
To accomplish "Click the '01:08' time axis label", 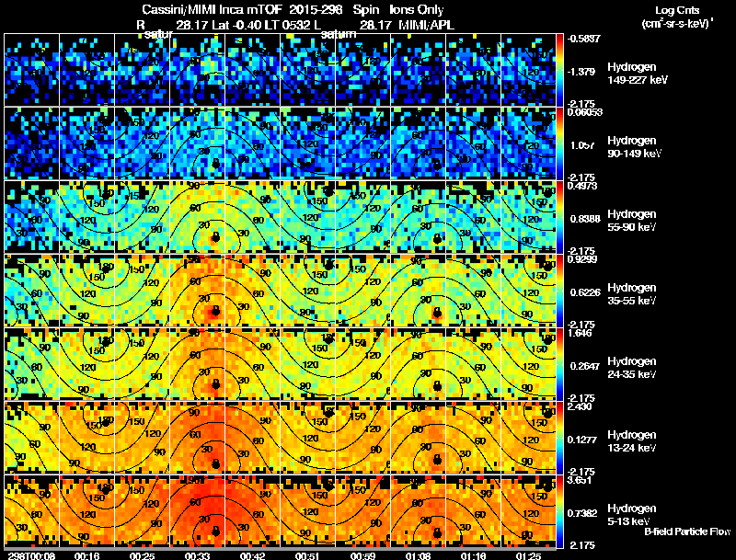I will point(419,555).
